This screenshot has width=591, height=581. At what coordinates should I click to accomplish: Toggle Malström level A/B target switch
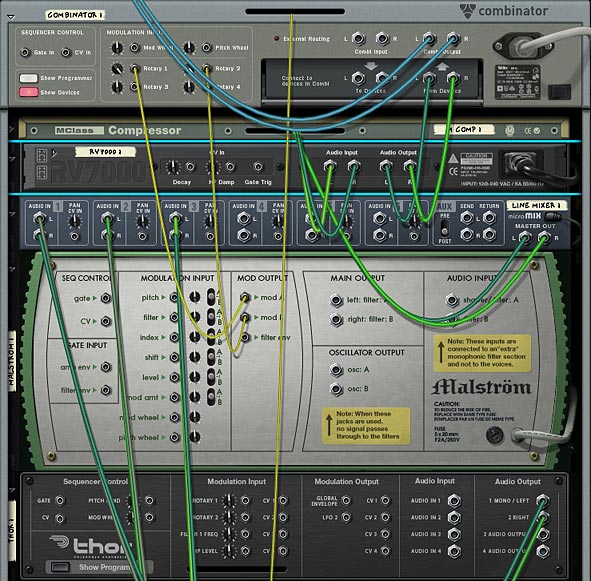coord(211,377)
